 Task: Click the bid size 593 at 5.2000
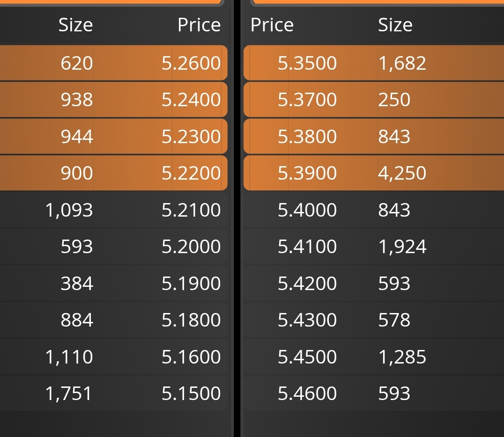coord(77,247)
